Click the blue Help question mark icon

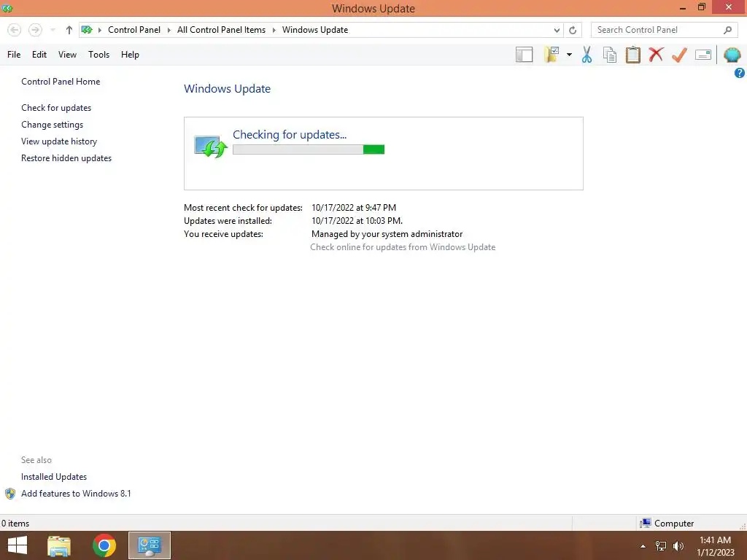[740, 73]
